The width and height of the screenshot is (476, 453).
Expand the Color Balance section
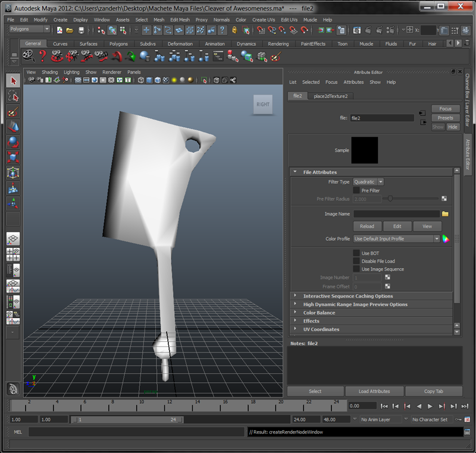click(x=319, y=313)
